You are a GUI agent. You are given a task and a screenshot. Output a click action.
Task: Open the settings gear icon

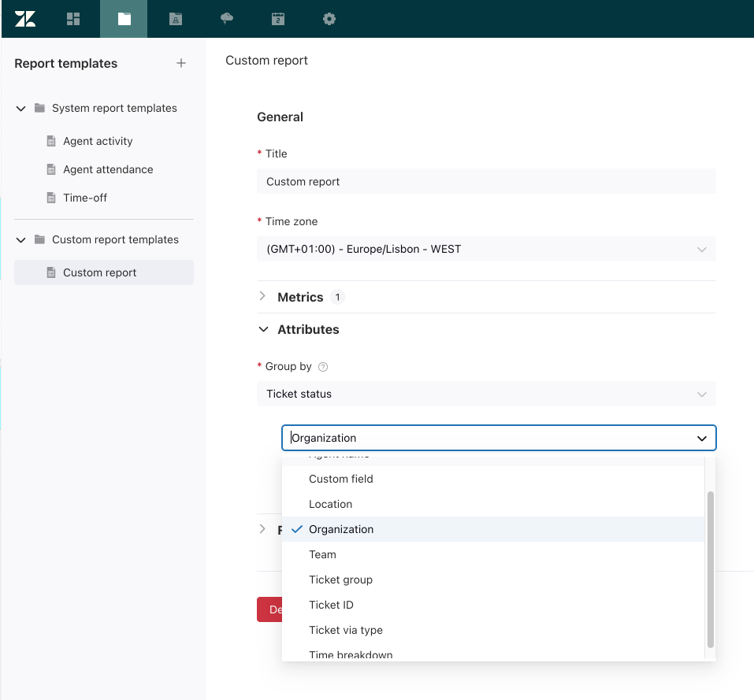coord(329,19)
